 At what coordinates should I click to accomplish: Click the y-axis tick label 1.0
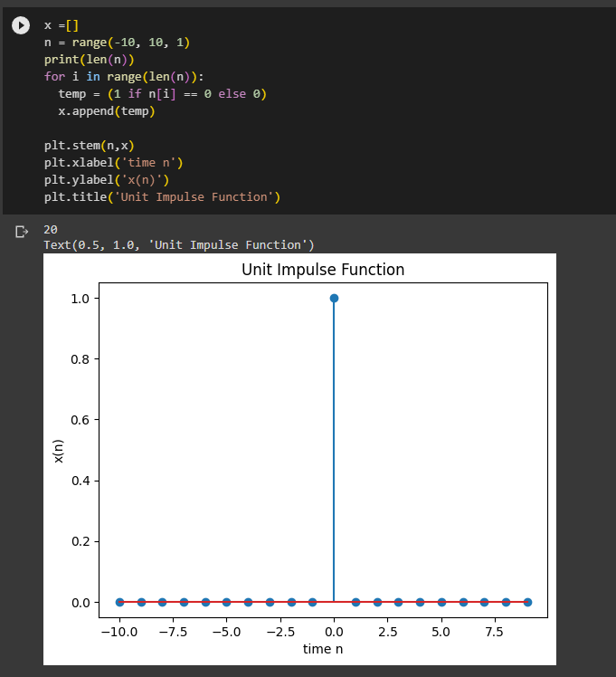pyautogui.click(x=81, y=299)
